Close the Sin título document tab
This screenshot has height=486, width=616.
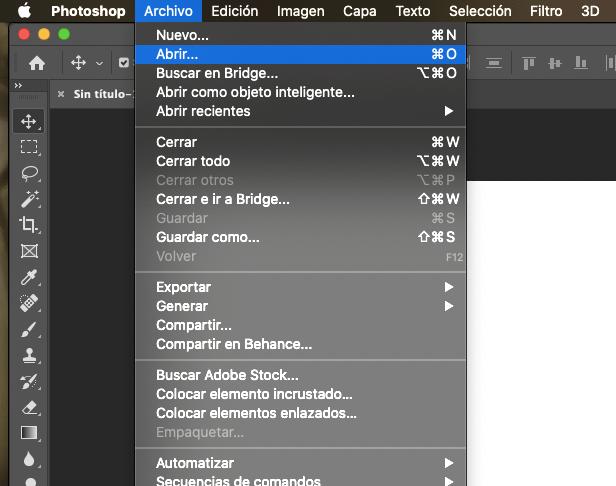point(61,94)
